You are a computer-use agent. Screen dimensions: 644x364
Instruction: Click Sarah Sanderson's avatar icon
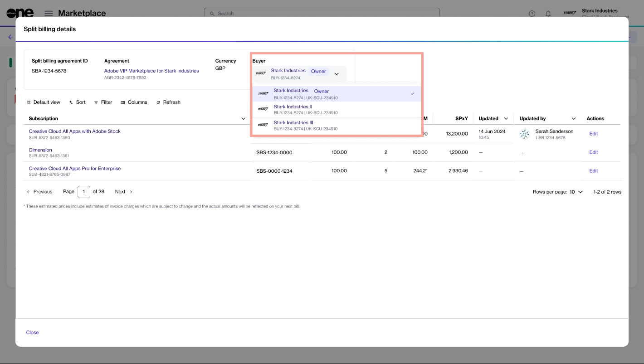pyautogui.click(x=524, y=134)
